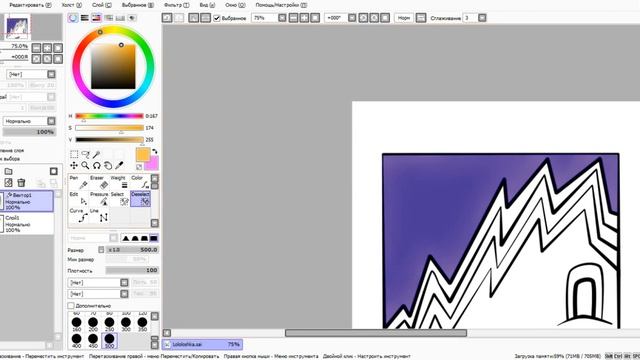Choose the vector Color tool
Viewport: 640px width, 360px height.
coord(140,182)
